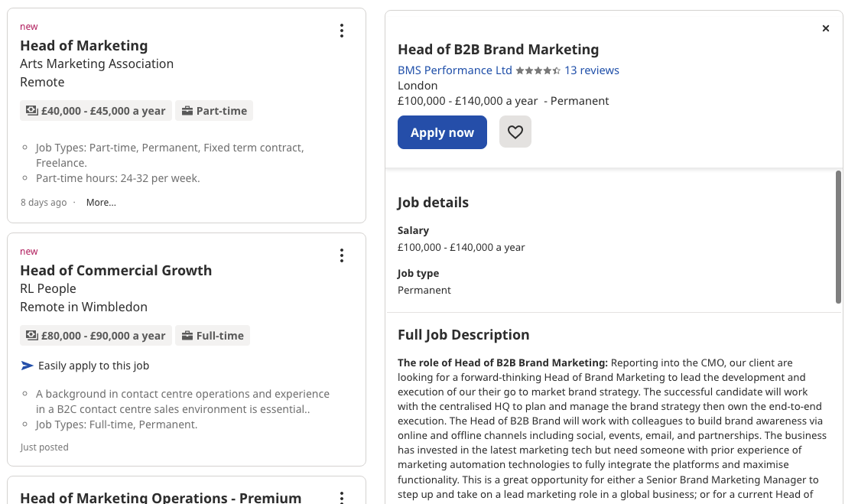Screen dimensions: 858x504
Task: Save job with the heart icon
Action: pos(515,132)
